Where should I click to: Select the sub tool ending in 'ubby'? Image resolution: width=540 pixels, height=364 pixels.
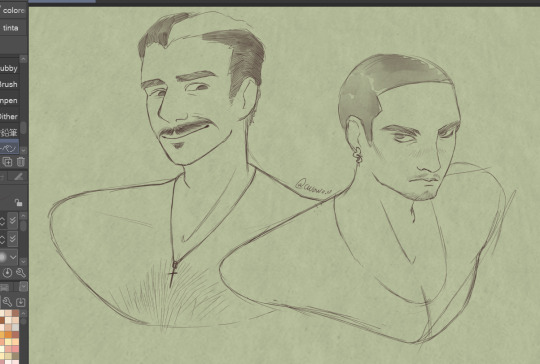tap(9, 69)
